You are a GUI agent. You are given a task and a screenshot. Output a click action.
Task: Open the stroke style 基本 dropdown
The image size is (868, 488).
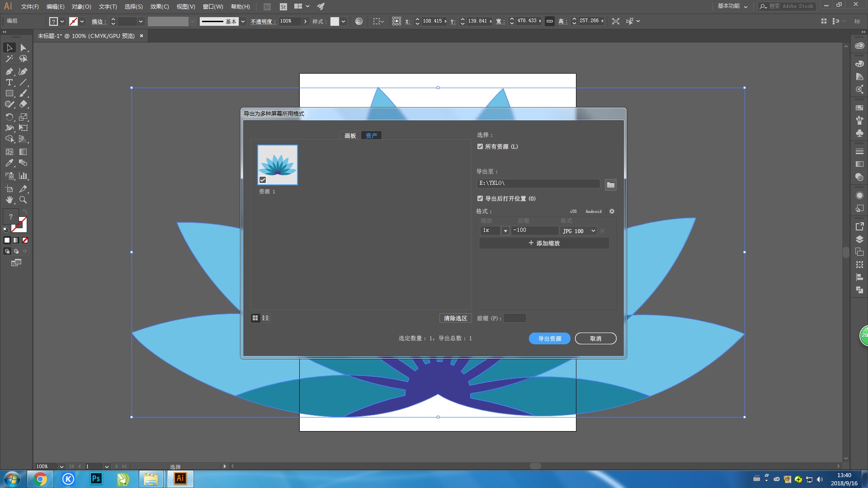coord(243,21)
